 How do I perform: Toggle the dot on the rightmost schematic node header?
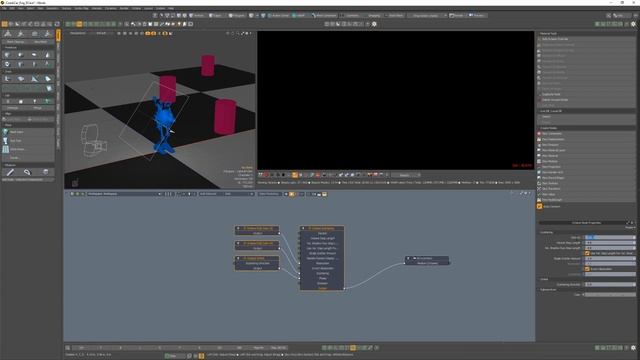(x=408, y=258)
